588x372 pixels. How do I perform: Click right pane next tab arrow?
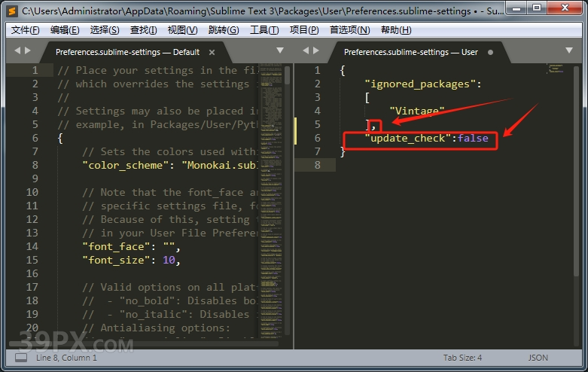coord(315,50)
